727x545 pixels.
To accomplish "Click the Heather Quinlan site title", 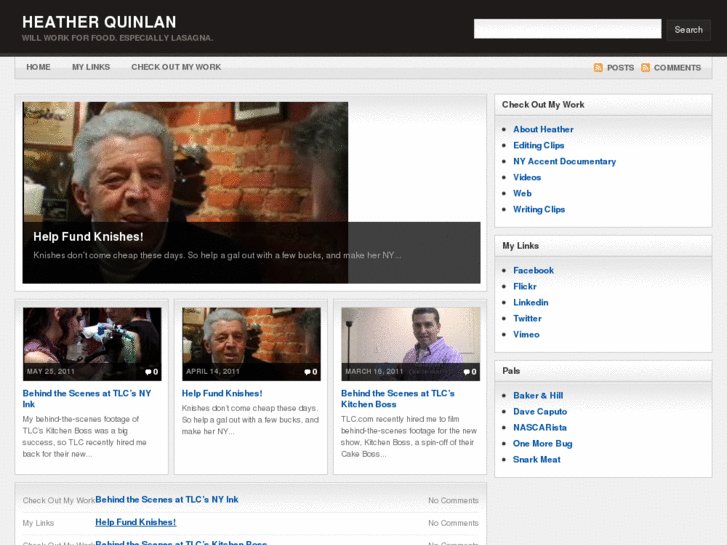I will [x=99, y=22].
